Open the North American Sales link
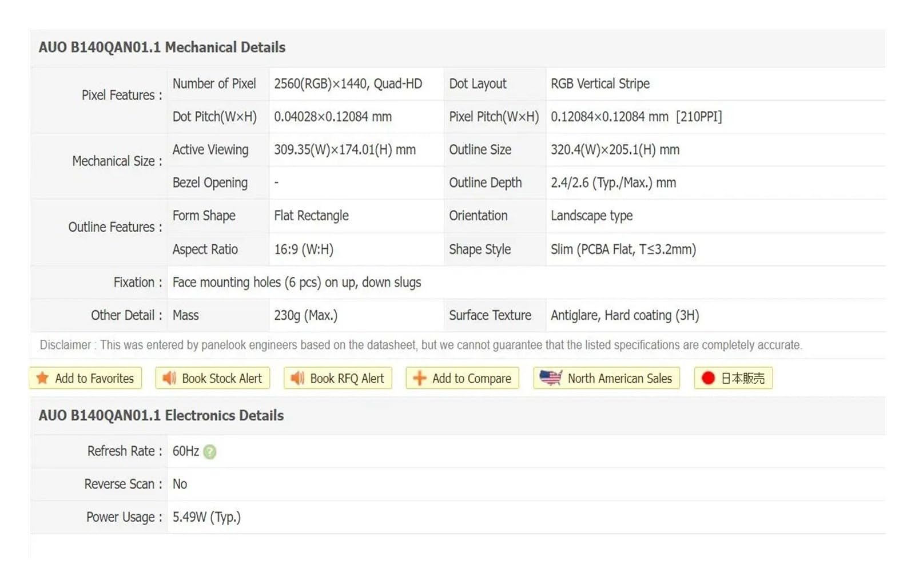Viewport: 915px width, 588px height. point(607,378)
